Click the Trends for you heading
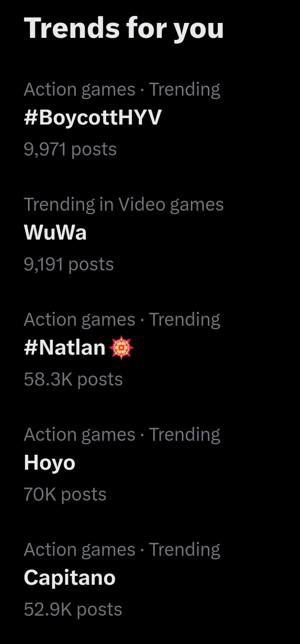This screenshot has height=644, width=300. click(x=124, y=28)
